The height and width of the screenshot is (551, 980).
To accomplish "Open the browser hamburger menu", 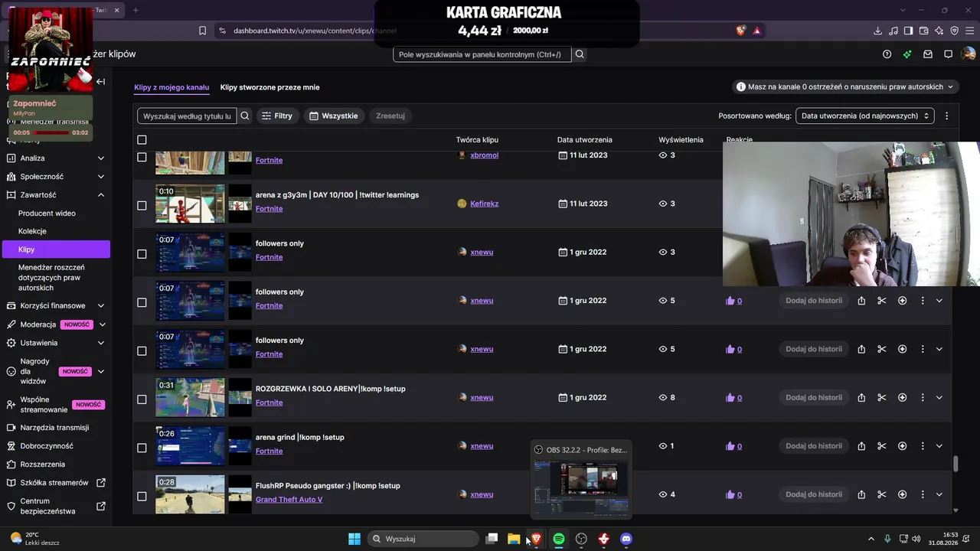I will click(x=969, y=31).
